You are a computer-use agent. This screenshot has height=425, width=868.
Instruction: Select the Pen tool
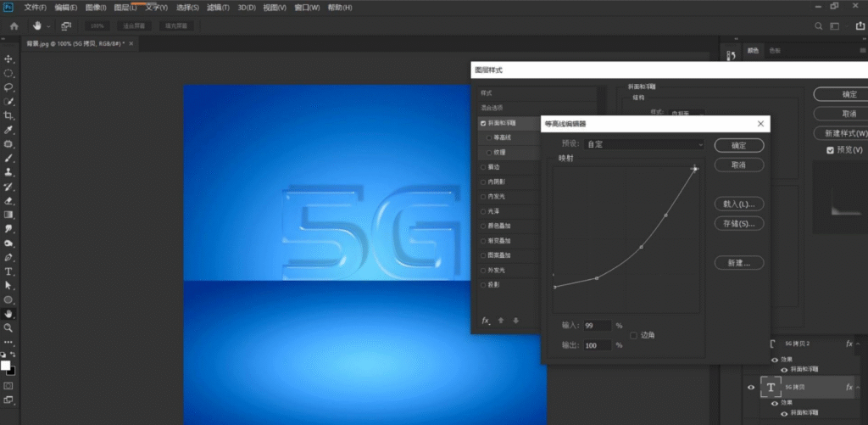coord(8,258)
